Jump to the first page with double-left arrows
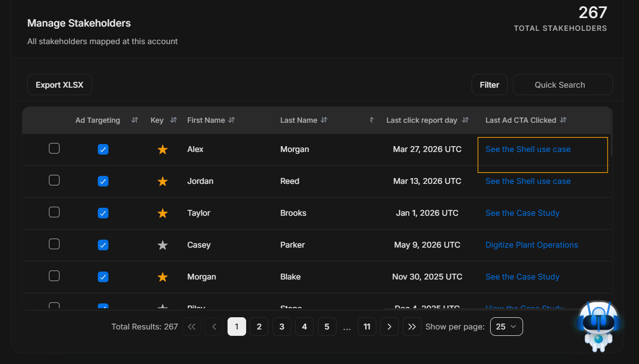Image resolution: width=639 pixels, height=364 pixels. 191,327
